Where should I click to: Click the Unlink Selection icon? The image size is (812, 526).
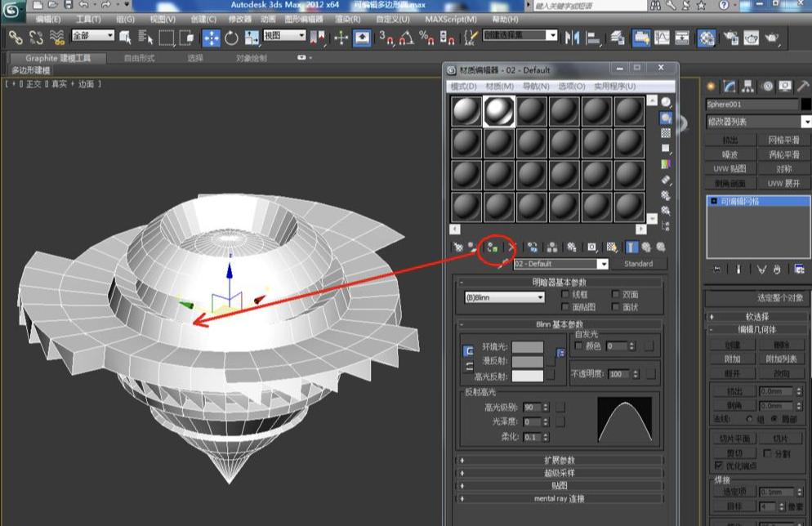pyautogui.click(x=36, y=38)
